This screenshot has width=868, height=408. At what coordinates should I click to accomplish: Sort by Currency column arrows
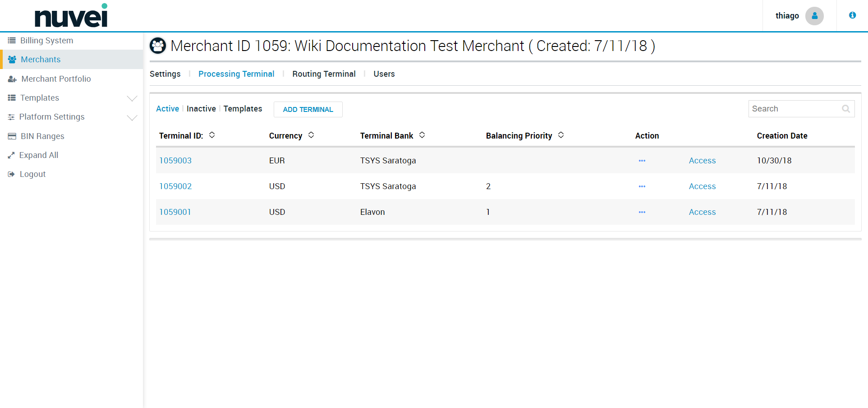(311, 135)
